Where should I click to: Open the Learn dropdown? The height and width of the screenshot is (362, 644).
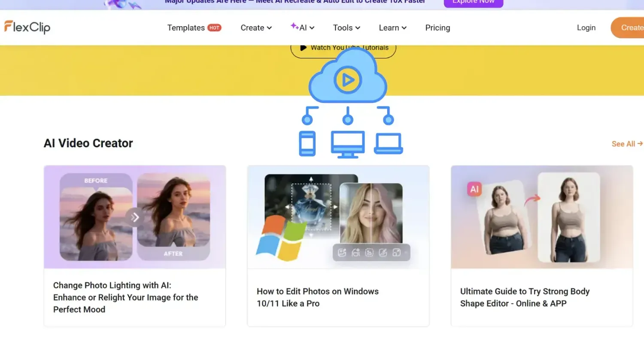(x=392, y=27)
